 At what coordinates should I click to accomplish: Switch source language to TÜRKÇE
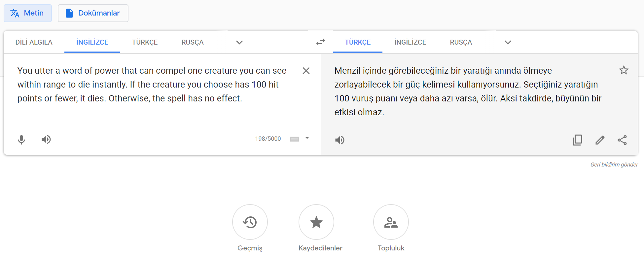145,42
